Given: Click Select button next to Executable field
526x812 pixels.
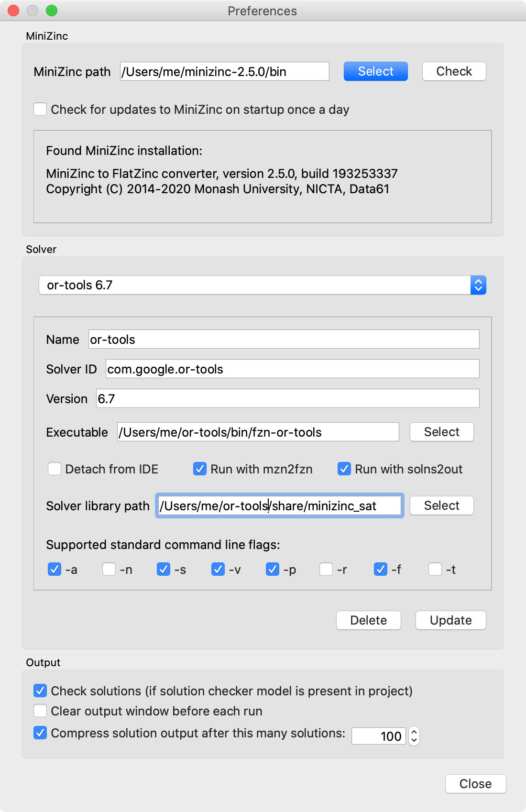Looking at the screenshot, I should pyautogui.click(x=442, y=432).
